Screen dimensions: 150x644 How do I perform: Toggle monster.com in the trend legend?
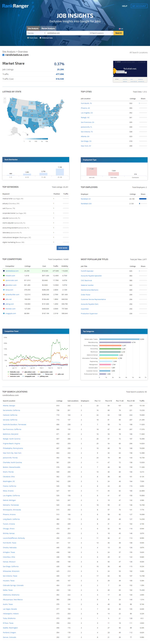coord(13,376)
